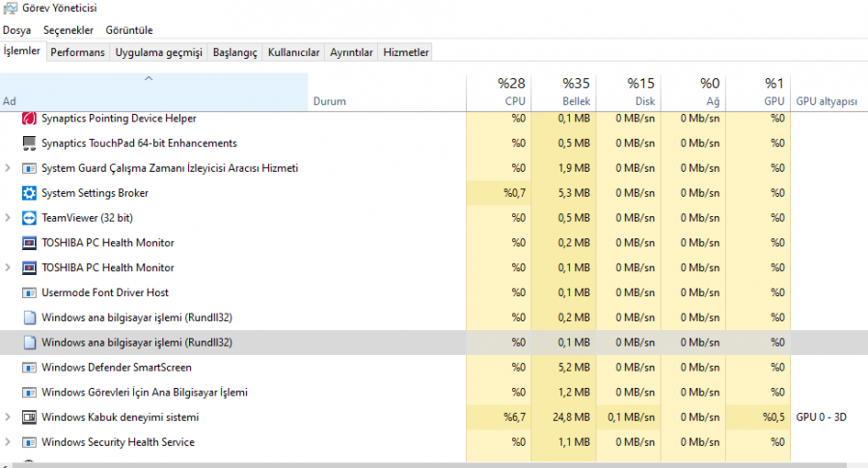Sort processes by the Ad column header
This screenshot has height=468, width=868.
(x=154, y=93)
